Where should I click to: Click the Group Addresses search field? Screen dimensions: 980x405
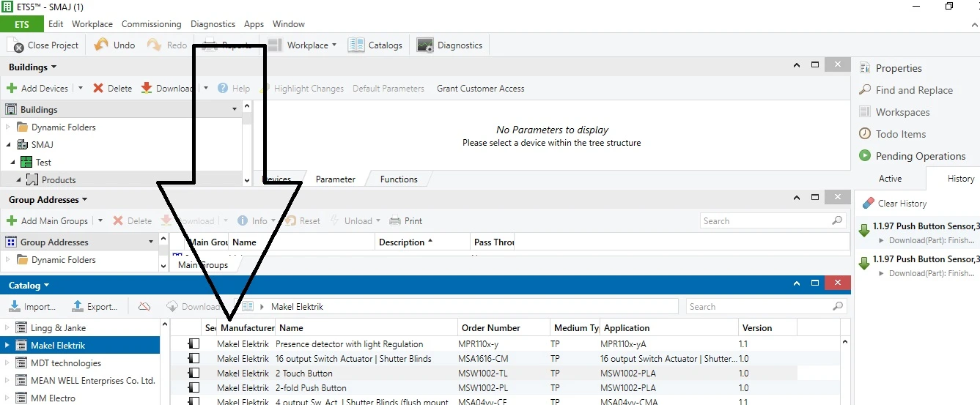pyautogui.click(x=765, y=220)
